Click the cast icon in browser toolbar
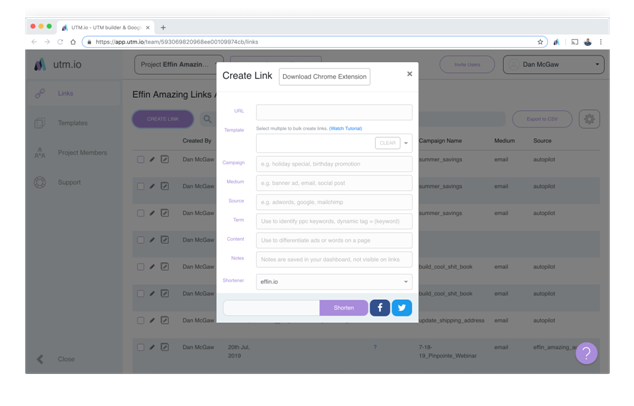 tap(575, 42)
